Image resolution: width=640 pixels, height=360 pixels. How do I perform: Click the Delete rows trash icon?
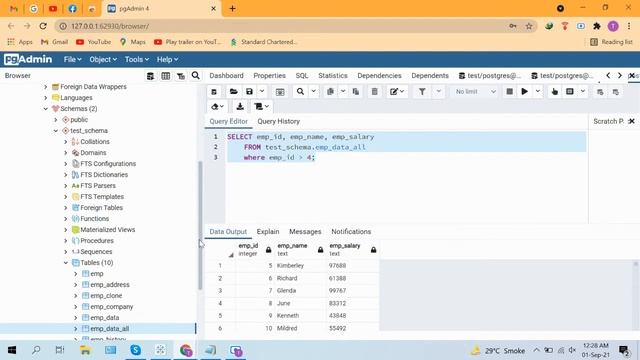pyautogui.click(x=375, y=92)
